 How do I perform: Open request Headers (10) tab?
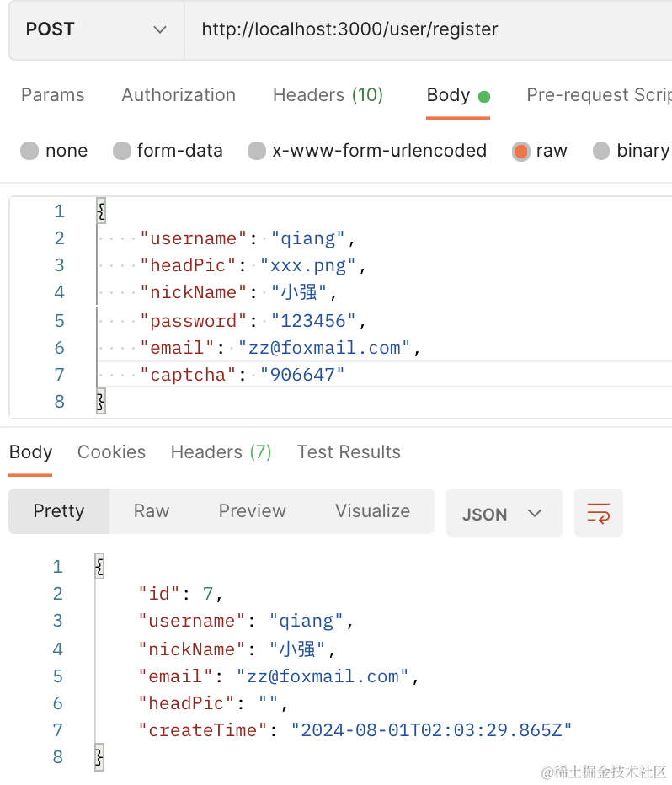pyautogui.click(x=328, y=95)
